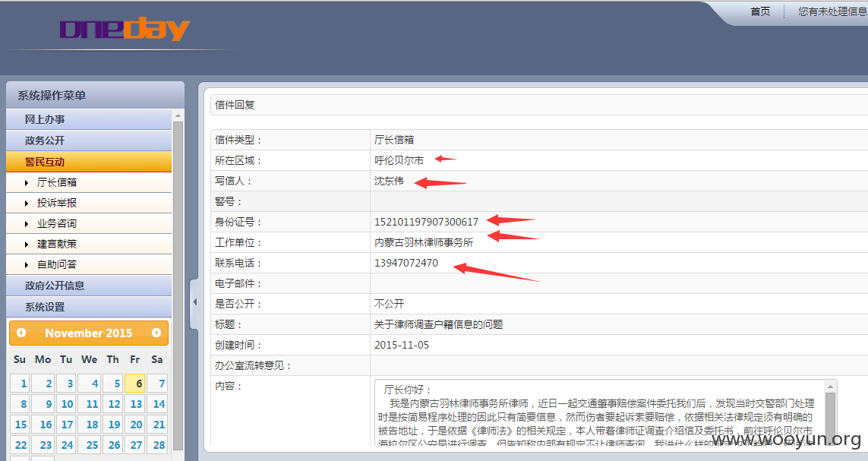Open the 首页 link in header
868x461 pixels.
click(760, 11)
